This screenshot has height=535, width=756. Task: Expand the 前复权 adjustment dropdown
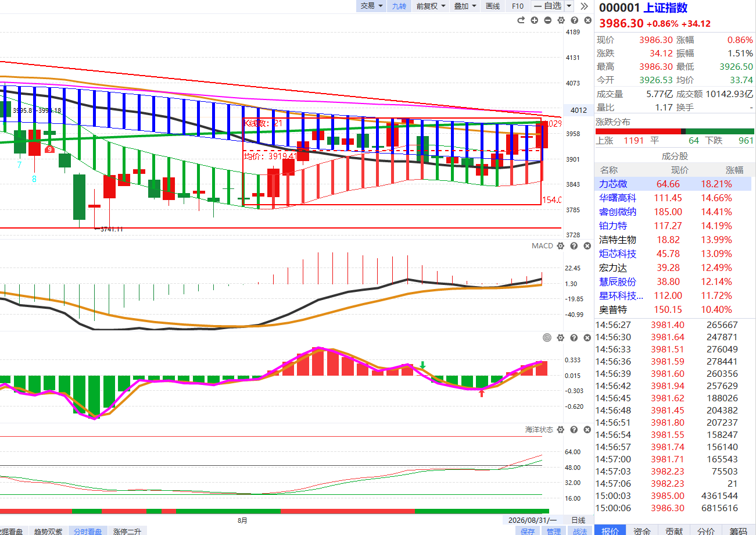click(x=431, y=6)
